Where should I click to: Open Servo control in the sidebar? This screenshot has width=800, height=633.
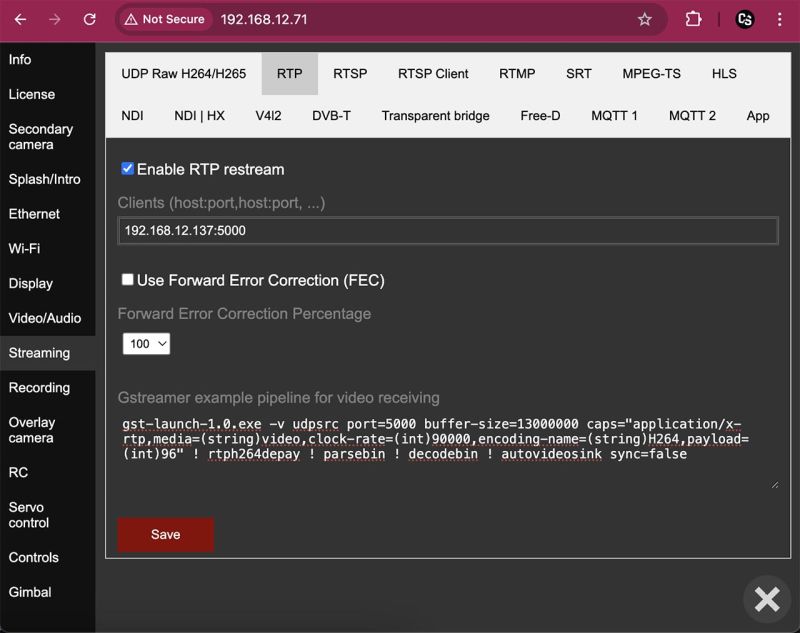(47, 515)
